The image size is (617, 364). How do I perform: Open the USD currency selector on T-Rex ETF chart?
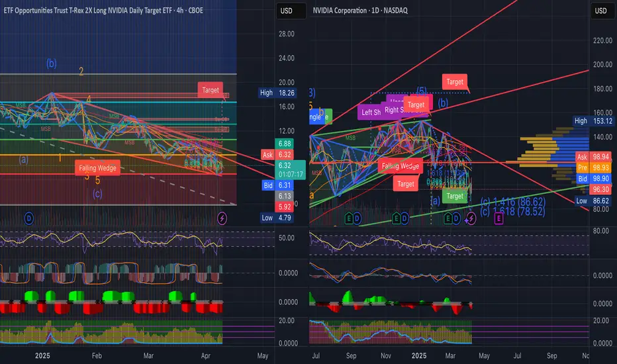tap(291, 11)
